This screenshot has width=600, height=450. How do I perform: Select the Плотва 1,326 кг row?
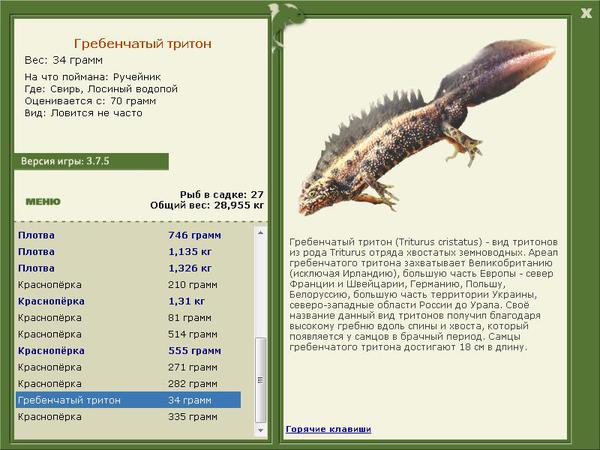pyautogui.click(x=128, y=268)
